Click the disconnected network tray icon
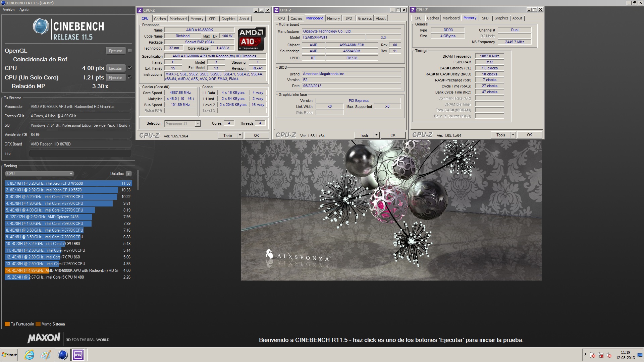Screen dimensions: 644x362 tap(601, 355)
